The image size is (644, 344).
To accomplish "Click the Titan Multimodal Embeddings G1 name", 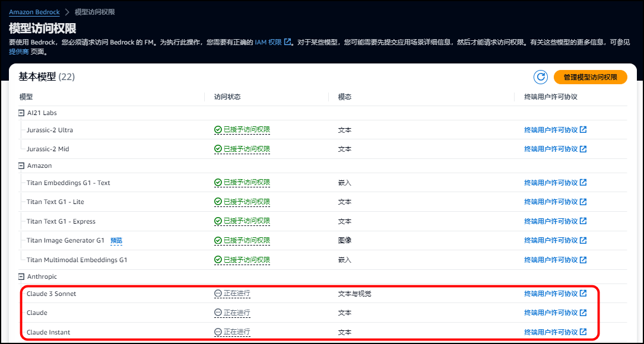I will (77, 260).
